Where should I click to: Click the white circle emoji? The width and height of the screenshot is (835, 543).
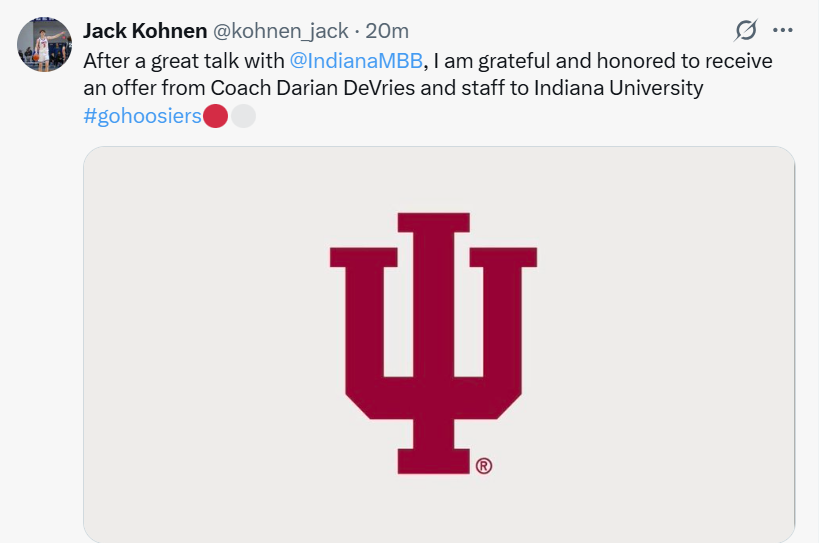click(x=243, y=116)
